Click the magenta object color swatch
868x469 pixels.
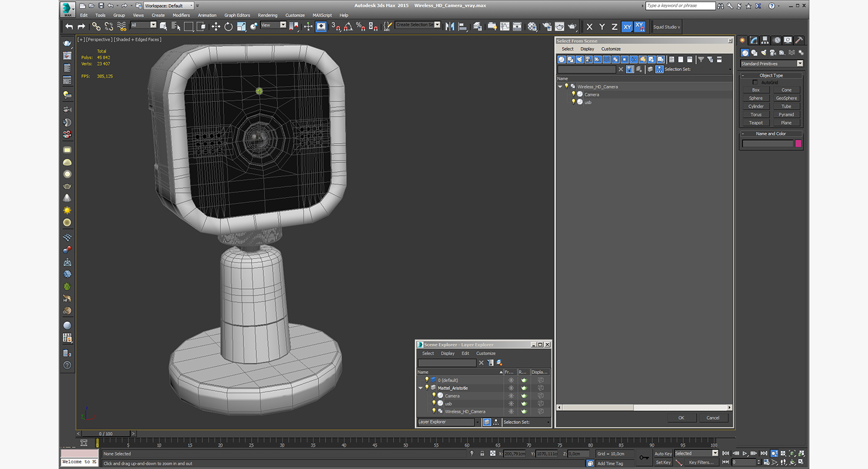click(x=798, y=144)
